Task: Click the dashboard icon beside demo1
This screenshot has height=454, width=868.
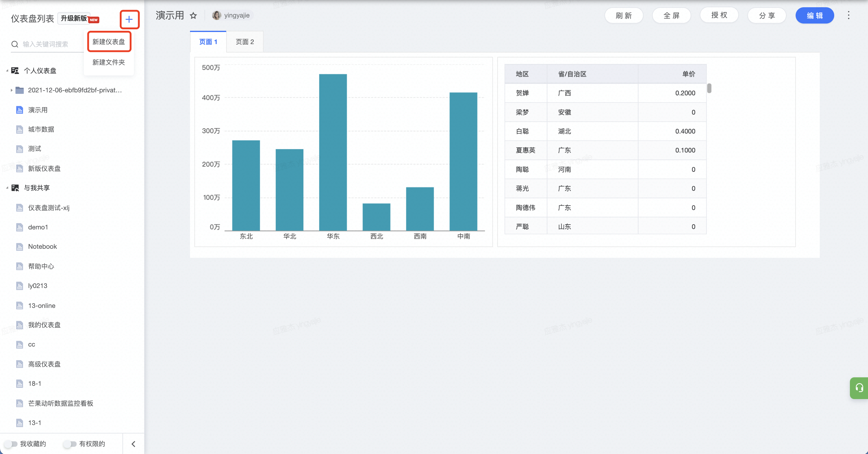Action: click(20, 227)
